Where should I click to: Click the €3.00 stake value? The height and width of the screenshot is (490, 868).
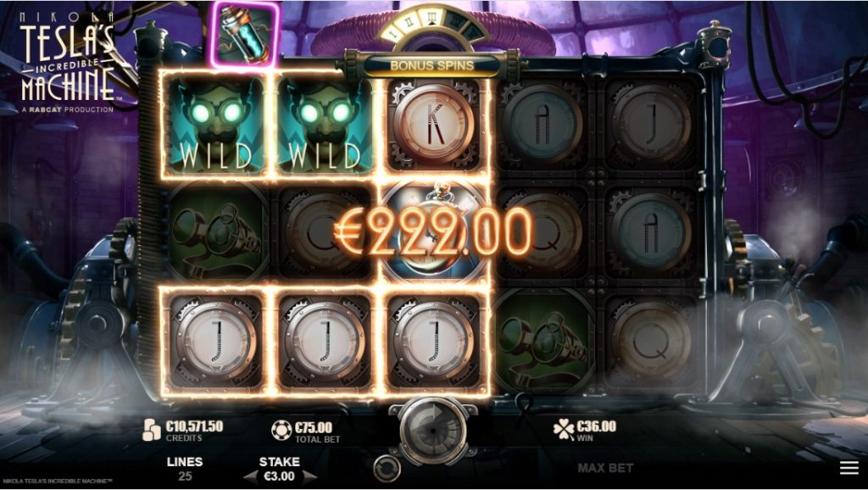click(280, 476)
